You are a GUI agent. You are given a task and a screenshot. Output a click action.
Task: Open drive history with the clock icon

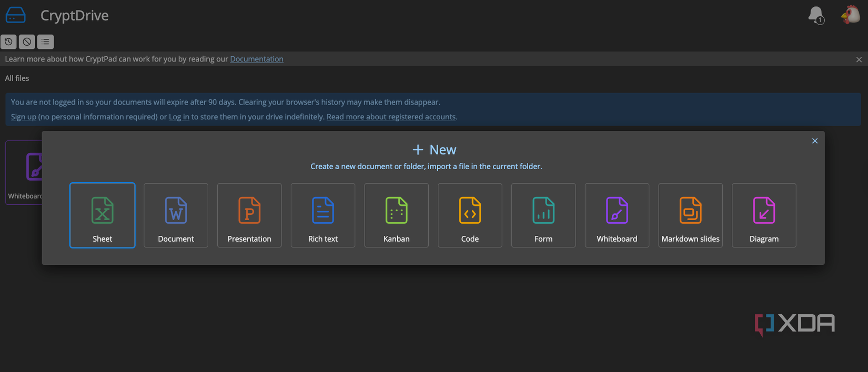coord(8,42)
